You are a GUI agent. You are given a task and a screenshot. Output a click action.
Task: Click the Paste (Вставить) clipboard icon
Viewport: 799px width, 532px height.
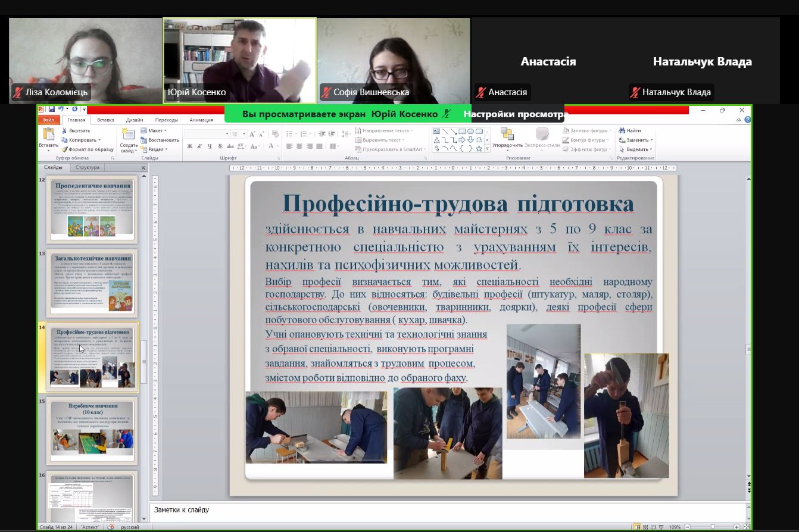point(48,135)
